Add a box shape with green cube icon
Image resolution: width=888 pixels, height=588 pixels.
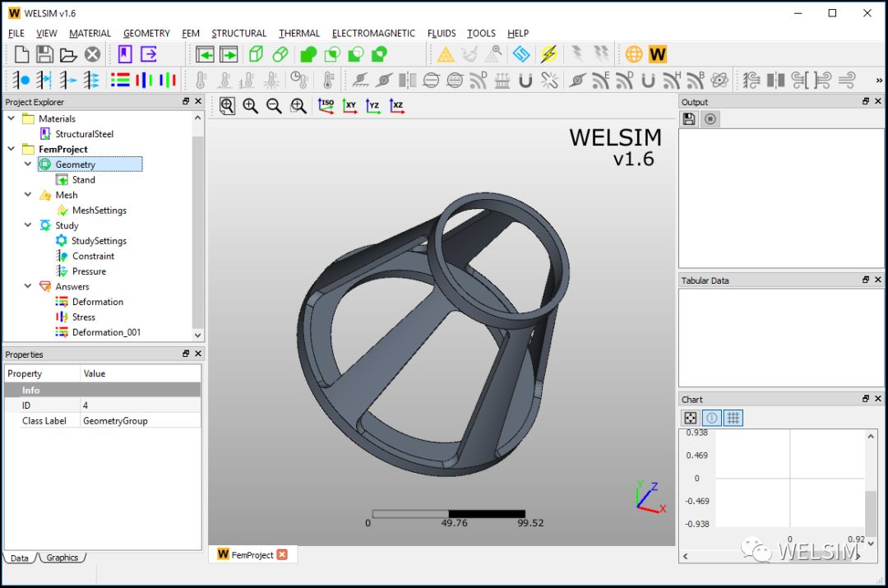256,54
